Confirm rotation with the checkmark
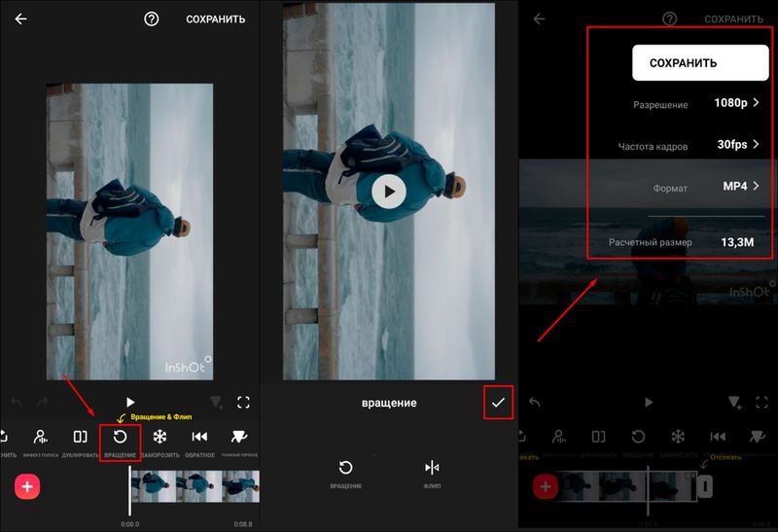Screen dimensions: 778x532 click(498, 403)
